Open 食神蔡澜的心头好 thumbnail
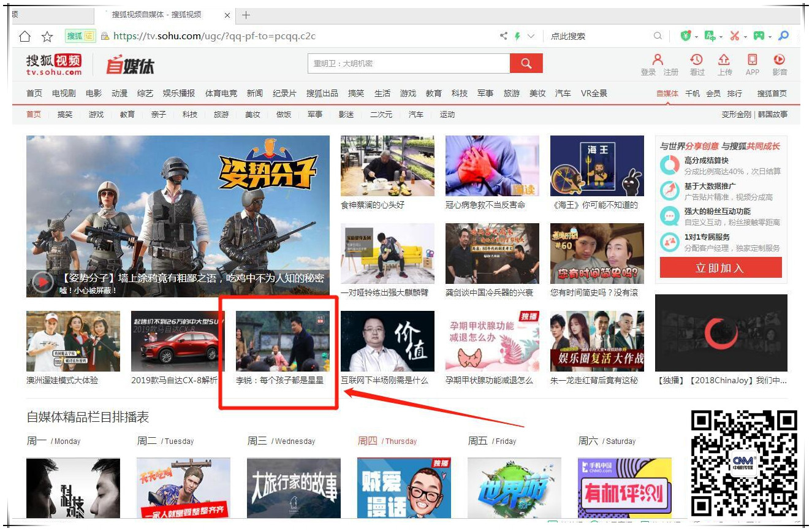Image resolution: width=812 pixels, height=531 pixels. [387, 166]
